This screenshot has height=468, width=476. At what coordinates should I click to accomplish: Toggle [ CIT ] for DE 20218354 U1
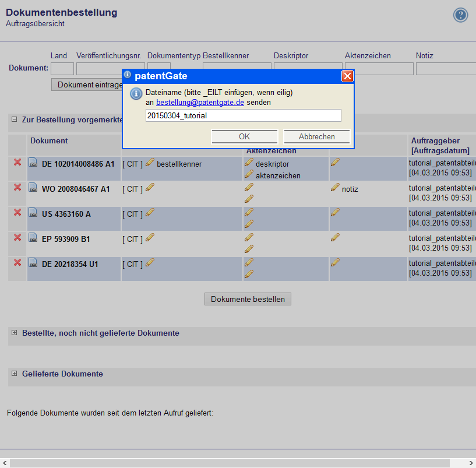coord(132,264)
